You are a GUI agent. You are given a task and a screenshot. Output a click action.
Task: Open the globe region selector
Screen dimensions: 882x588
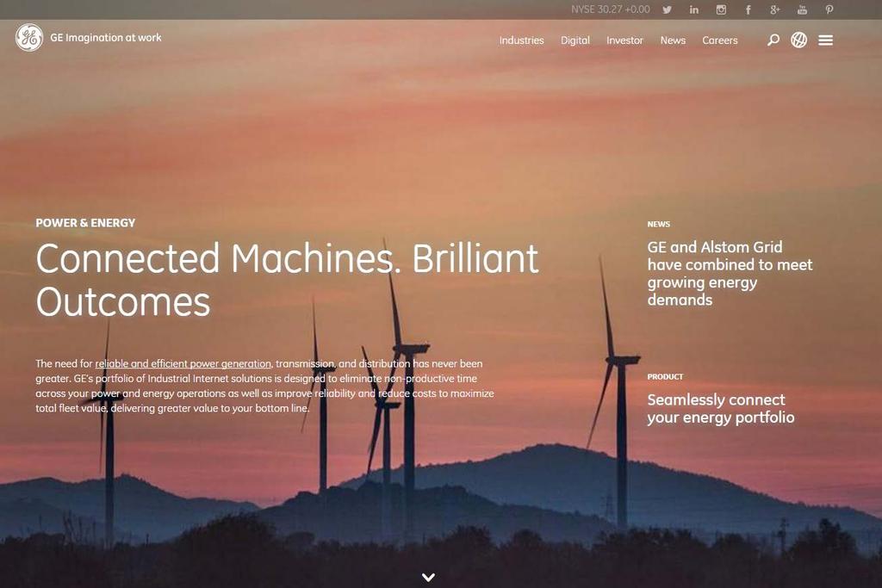tap(798, 40)
